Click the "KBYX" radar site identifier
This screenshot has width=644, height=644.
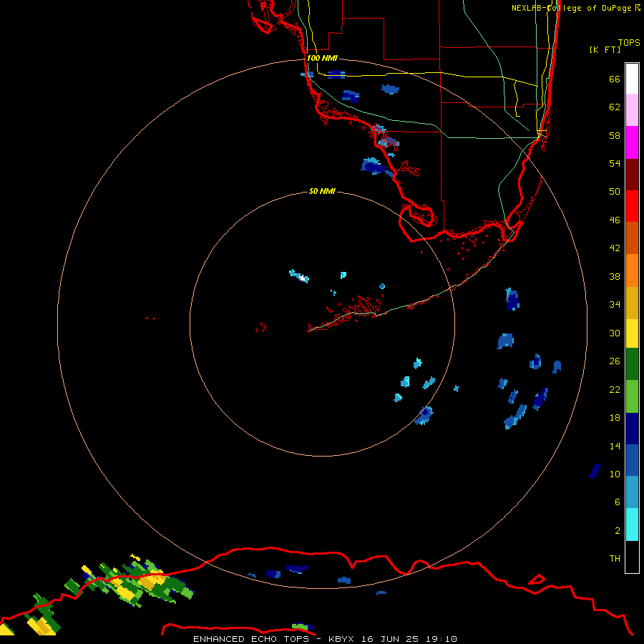(341, 639)
